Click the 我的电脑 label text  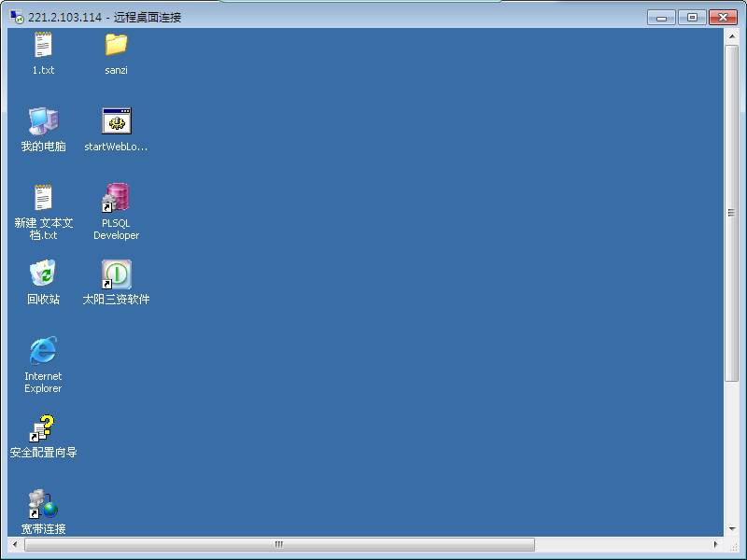pos(43,147)
